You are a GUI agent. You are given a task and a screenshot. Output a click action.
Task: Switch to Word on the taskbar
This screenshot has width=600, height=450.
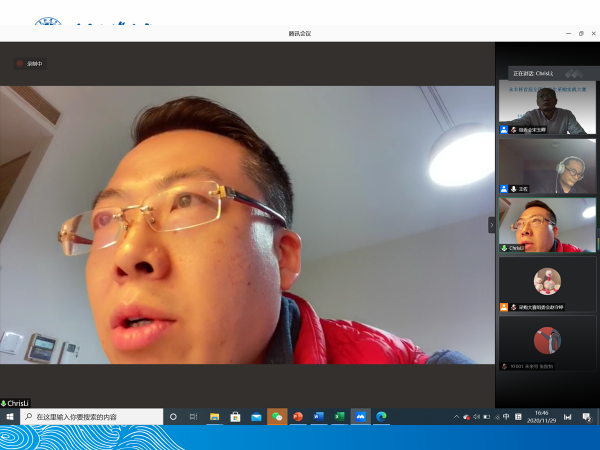click(319, 416)
